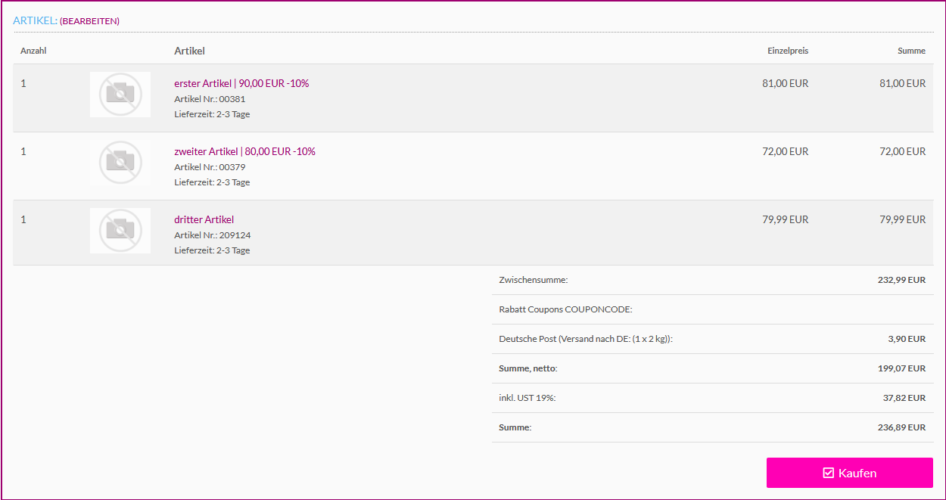Select the text Artikel Nr.: 00381

click(x=209, y=99)
